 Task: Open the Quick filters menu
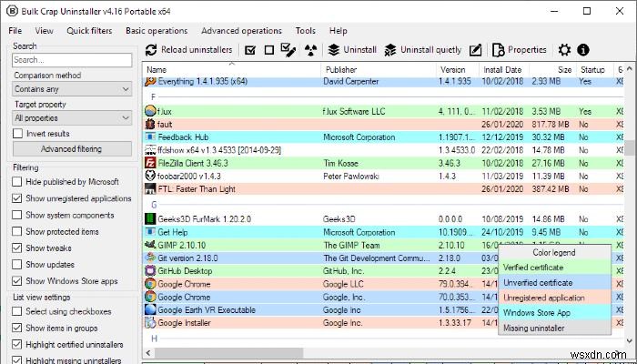click(x=89, y=31)
